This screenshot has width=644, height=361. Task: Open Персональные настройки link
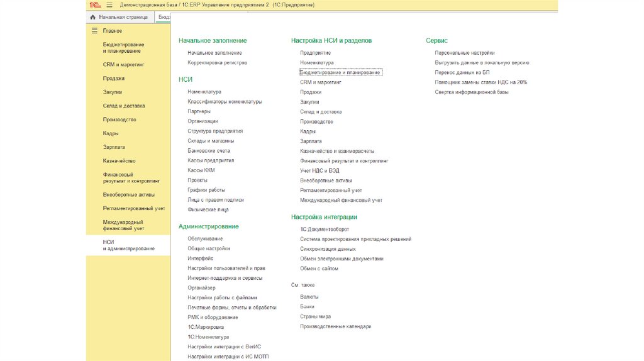click(x=465, y=53)
